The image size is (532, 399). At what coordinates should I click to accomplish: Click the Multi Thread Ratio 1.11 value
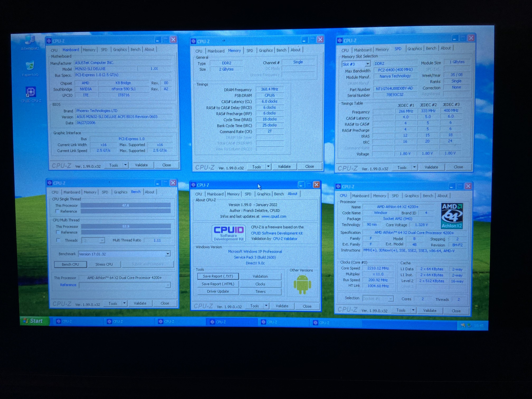[x=157, y=240]
